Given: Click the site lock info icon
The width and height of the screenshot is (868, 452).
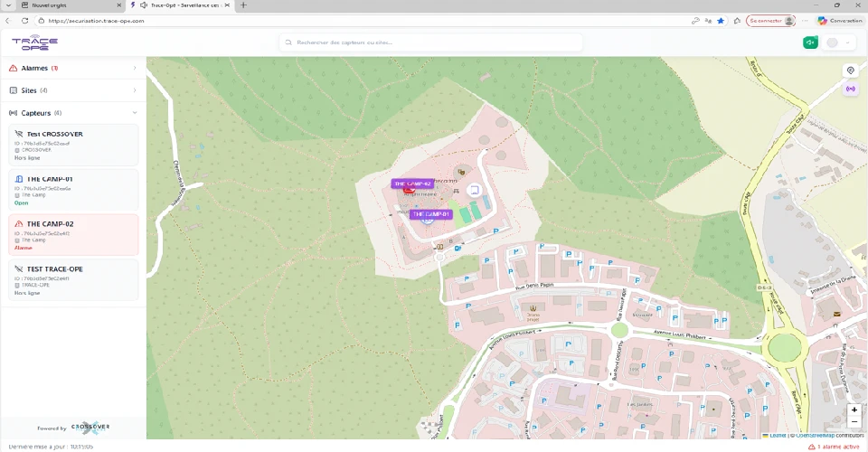Looking at the screenshot, I should pos(41,21).
